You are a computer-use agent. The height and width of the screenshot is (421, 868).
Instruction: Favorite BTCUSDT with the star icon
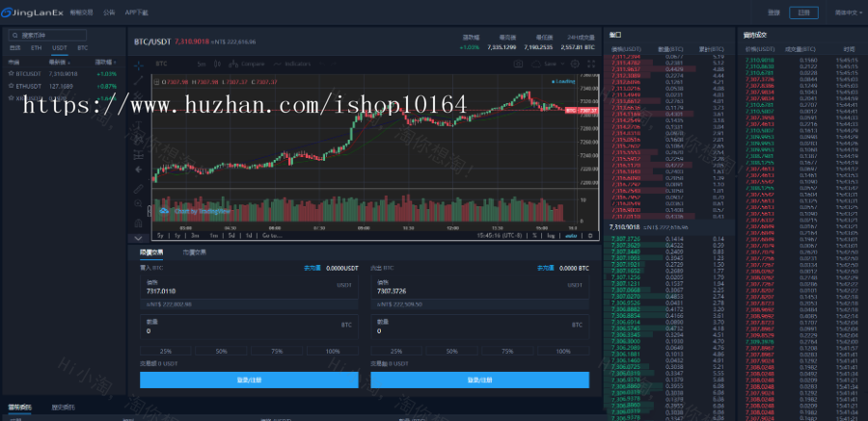pyautogui.click(x=11, y=73)
